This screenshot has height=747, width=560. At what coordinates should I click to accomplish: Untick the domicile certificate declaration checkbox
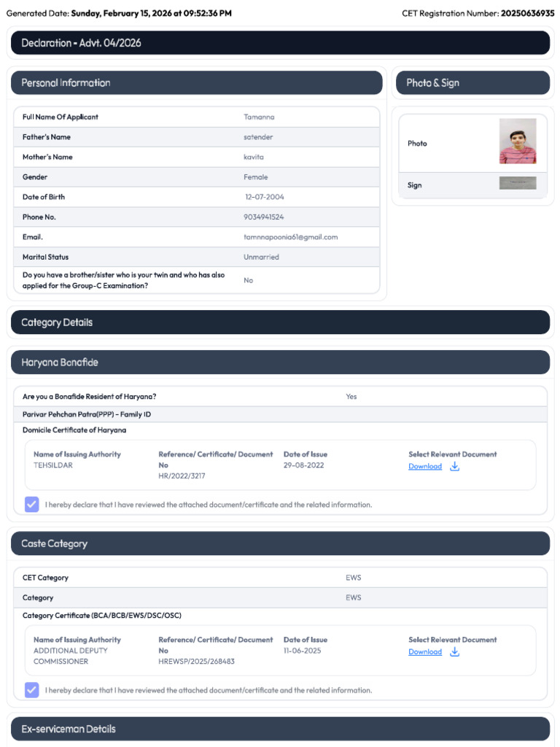pos(32,505)
